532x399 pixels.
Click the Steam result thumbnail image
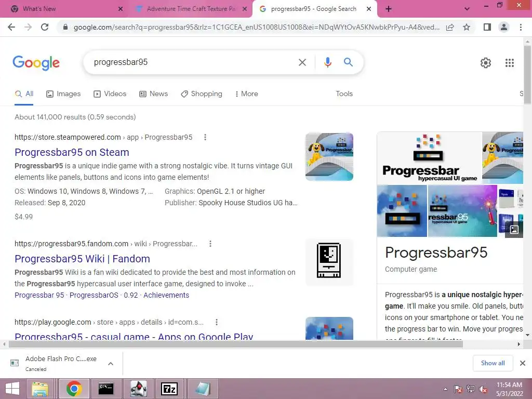point(329,156)
